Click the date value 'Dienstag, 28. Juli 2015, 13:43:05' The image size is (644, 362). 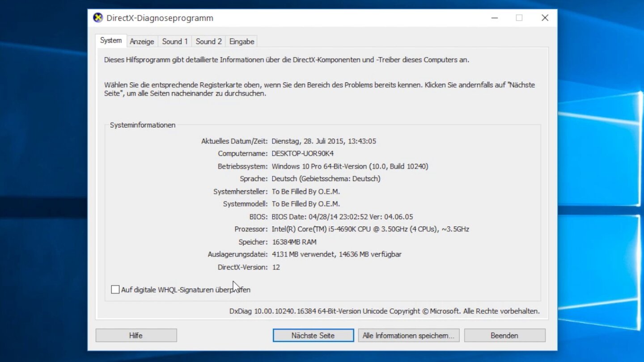(x=324, y=141)
